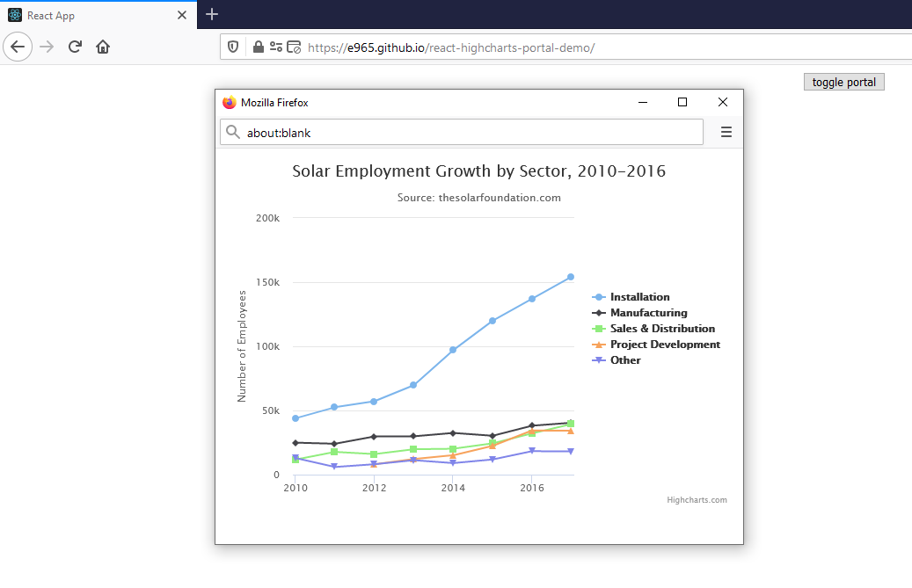Image resolution: width=912 pixels, height=588 pixels.
Task: Click the React App tab favicon
Action: [x=13, y=15]
